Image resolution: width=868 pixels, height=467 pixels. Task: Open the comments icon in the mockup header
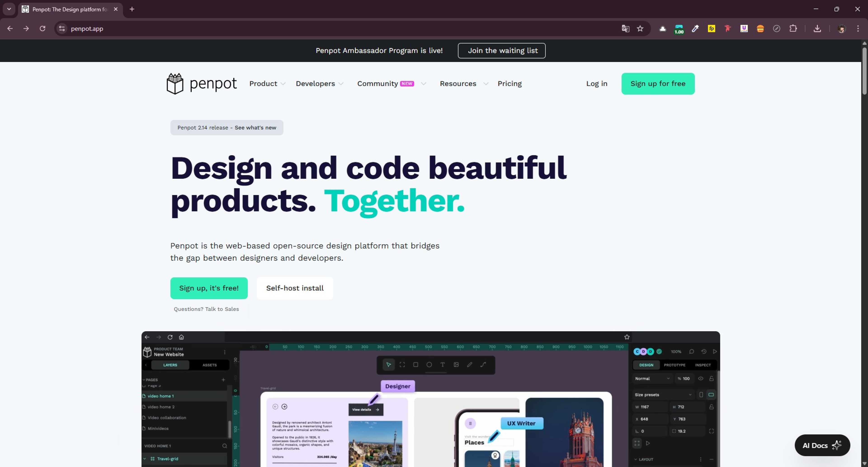pyautogui.click(x=691, y=351)
